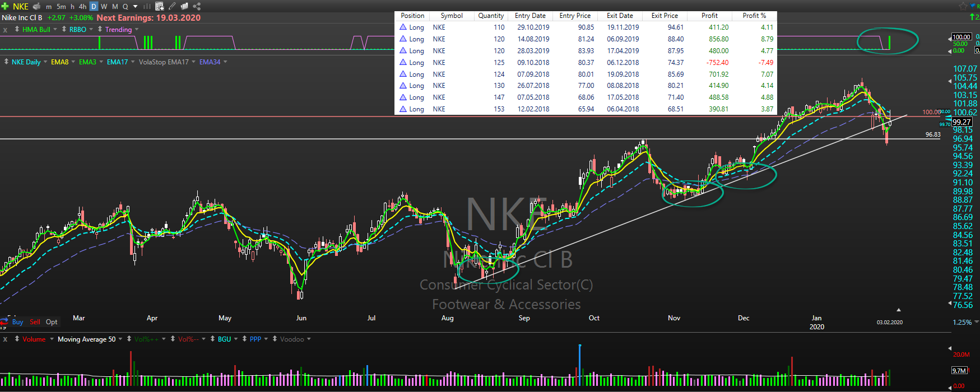Click the Sell button

click(35, 322)
